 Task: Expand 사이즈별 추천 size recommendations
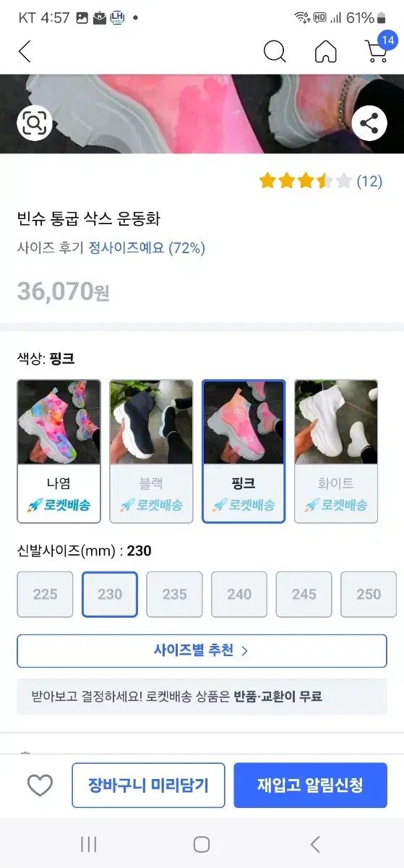point(202,651)
